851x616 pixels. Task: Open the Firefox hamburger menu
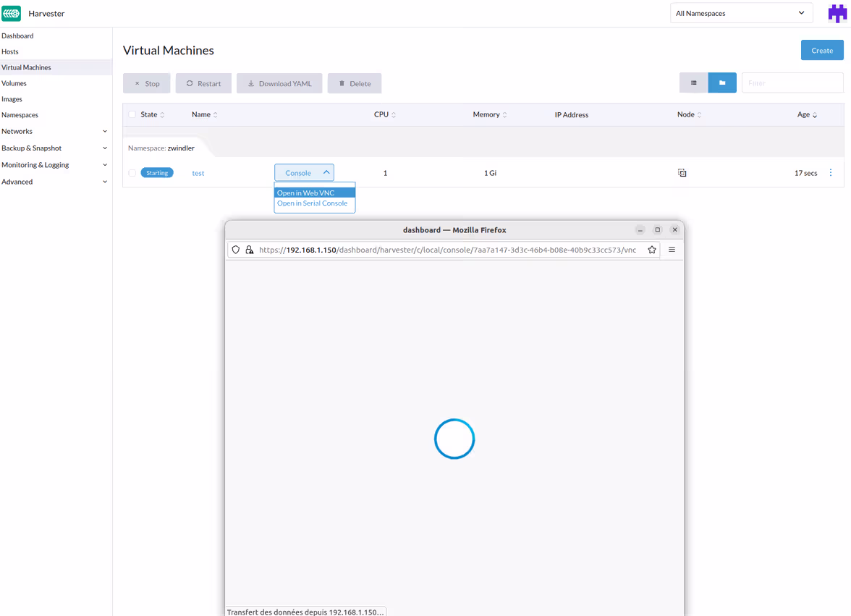[672, 250]
